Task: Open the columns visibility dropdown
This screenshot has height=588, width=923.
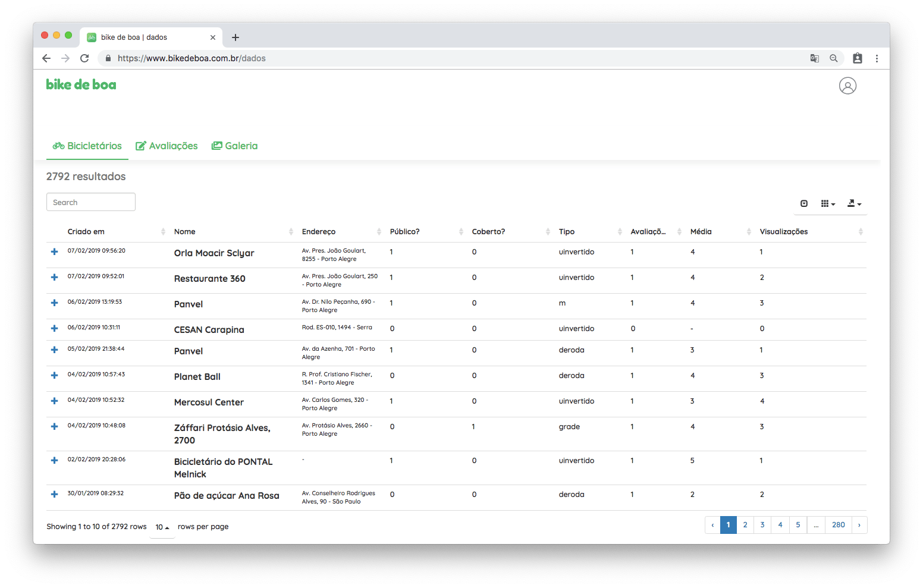Action: [828, 203]
